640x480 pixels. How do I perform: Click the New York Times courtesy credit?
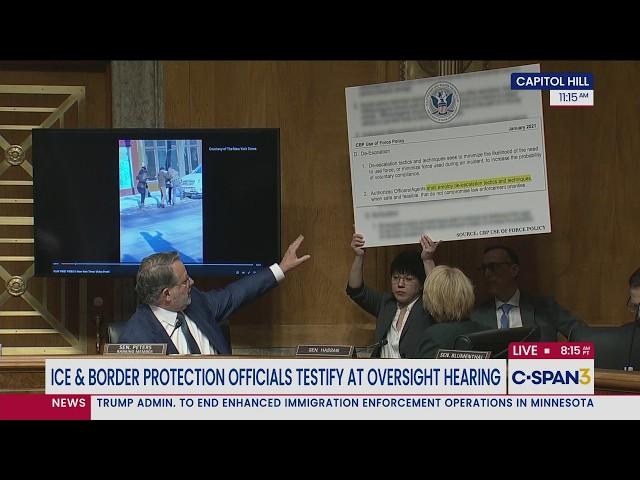click(232, 148)
